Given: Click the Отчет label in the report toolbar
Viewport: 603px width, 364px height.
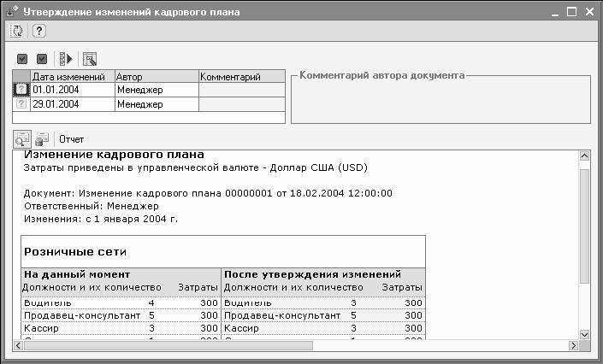Looking at the screenshot, I should 71,139.
